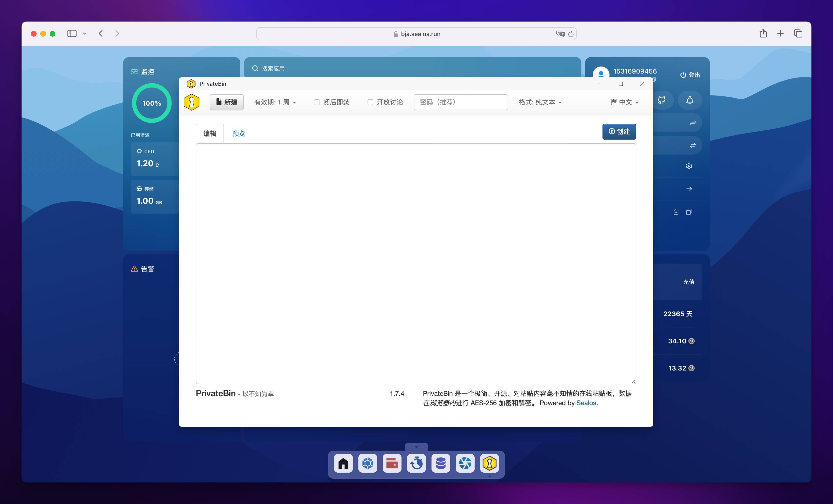
Task: Click the 密码 (推荐) password field
Action: (461, 102)
